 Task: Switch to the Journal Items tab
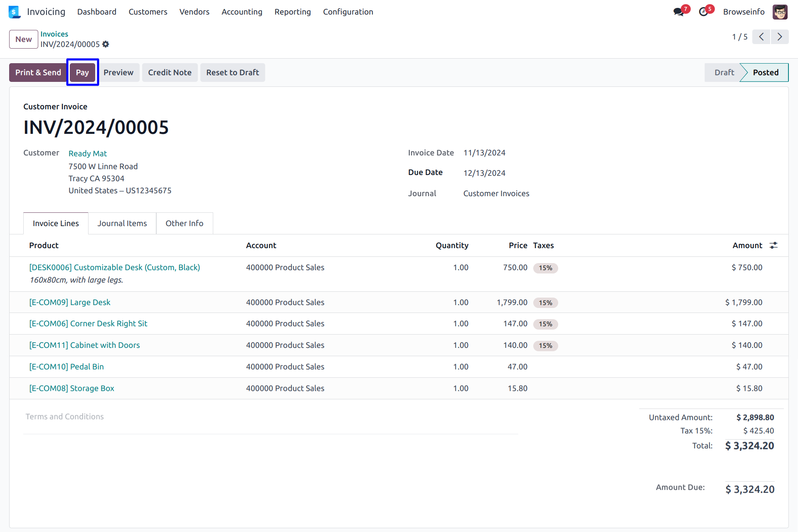[122, 224]
